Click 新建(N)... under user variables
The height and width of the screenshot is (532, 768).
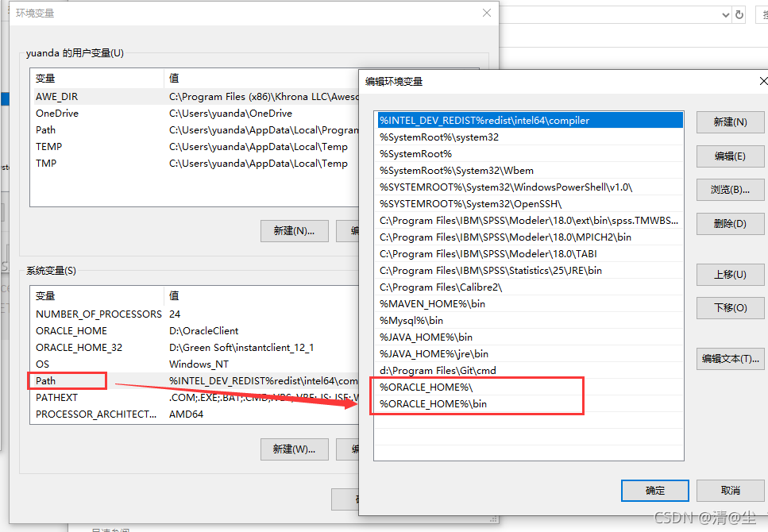(x=295, y=231)
